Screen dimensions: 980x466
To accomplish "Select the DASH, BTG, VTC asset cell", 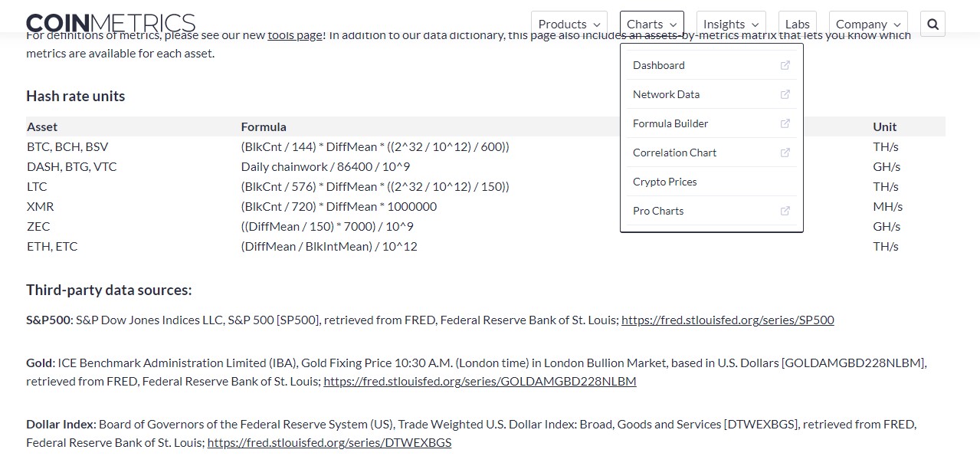I will tap(72, 166).
